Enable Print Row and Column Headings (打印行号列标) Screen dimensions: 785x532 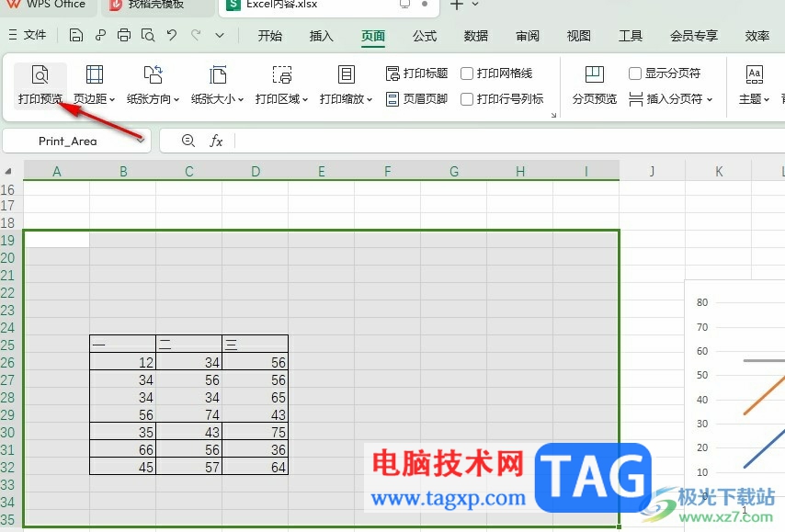point(467,99)
